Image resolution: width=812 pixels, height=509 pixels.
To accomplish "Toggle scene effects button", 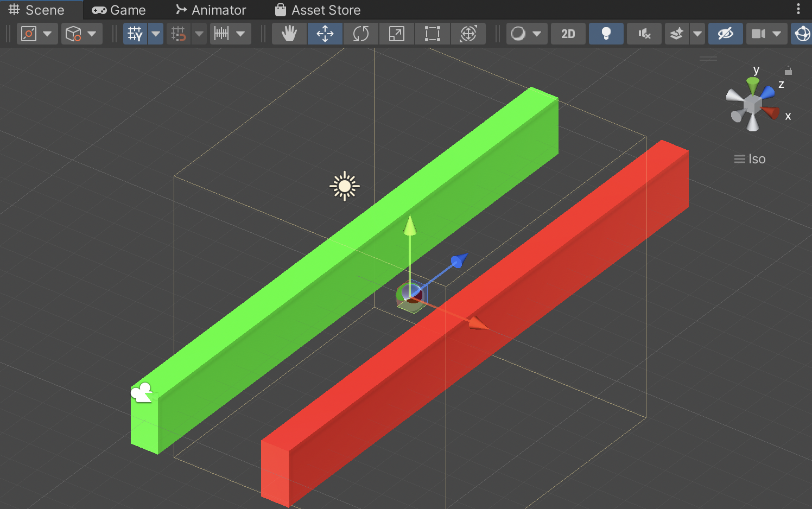I will point(677,34).
